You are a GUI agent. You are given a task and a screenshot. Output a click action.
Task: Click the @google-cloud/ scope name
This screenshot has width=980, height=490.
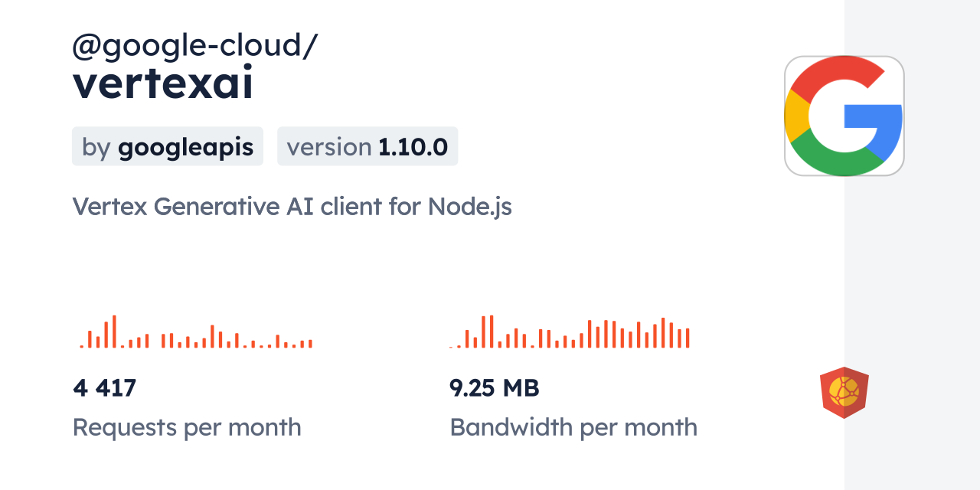[194, 46]
